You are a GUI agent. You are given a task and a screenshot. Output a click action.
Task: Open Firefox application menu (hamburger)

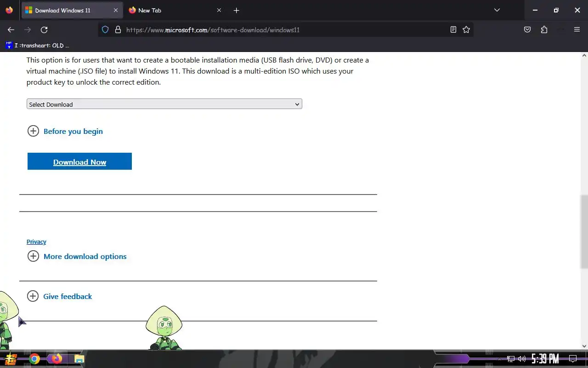point(577,30)
